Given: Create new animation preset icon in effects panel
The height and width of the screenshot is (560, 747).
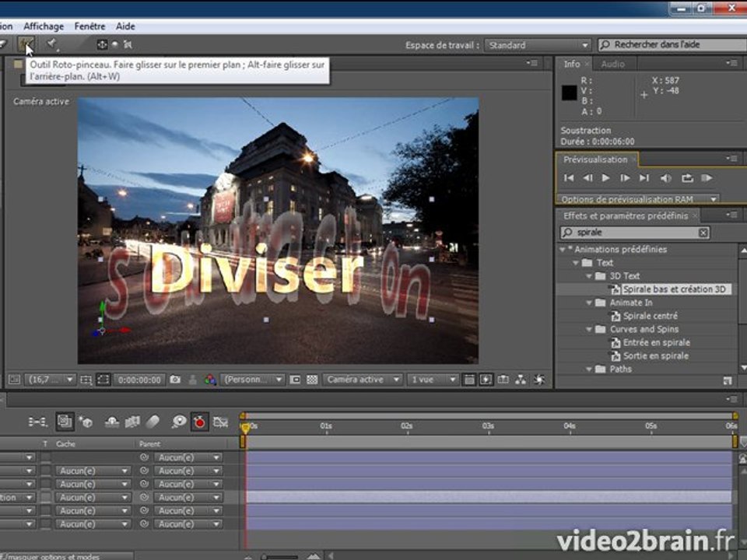Looking at the screenshot, I should coord(728,380).
